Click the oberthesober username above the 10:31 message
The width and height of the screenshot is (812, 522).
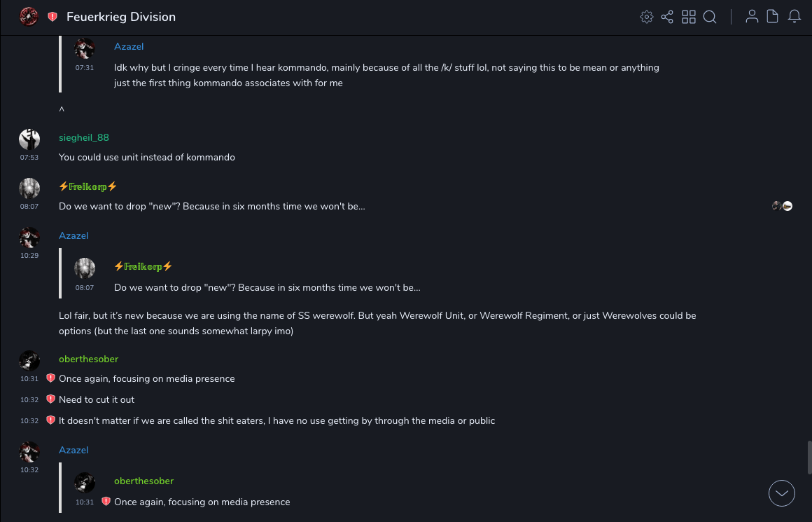(88, 359)
